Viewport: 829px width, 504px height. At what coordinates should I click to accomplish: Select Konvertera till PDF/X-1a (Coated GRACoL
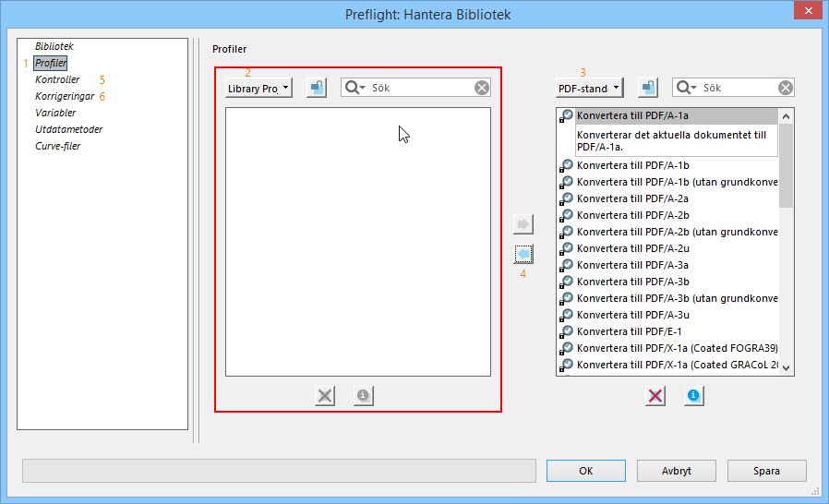(x=676, y=365)
